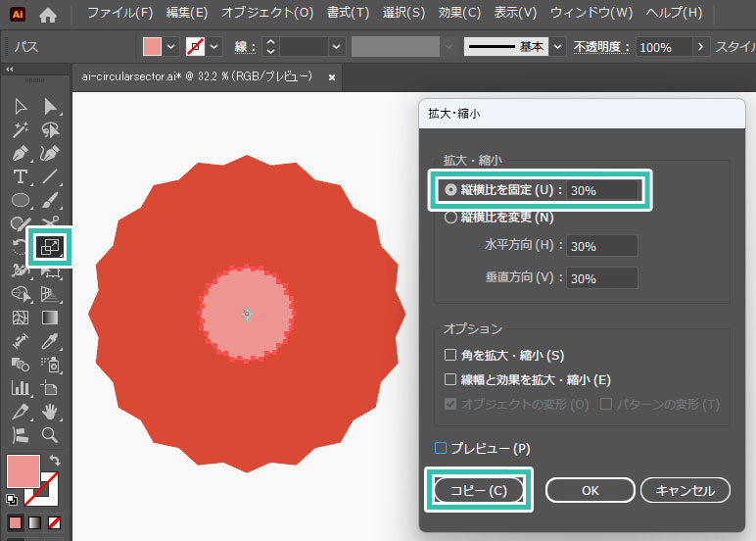Enable 線幅と効果を拡大・縮小 (E) checkbox

coord(450,379)
